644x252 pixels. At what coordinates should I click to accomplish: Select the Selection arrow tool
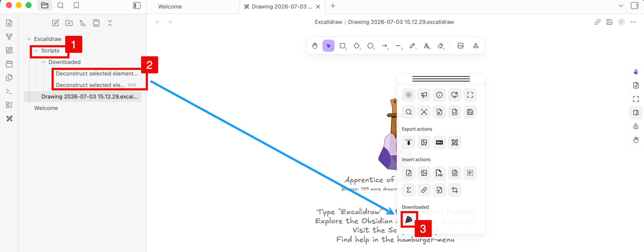(328, 46)
